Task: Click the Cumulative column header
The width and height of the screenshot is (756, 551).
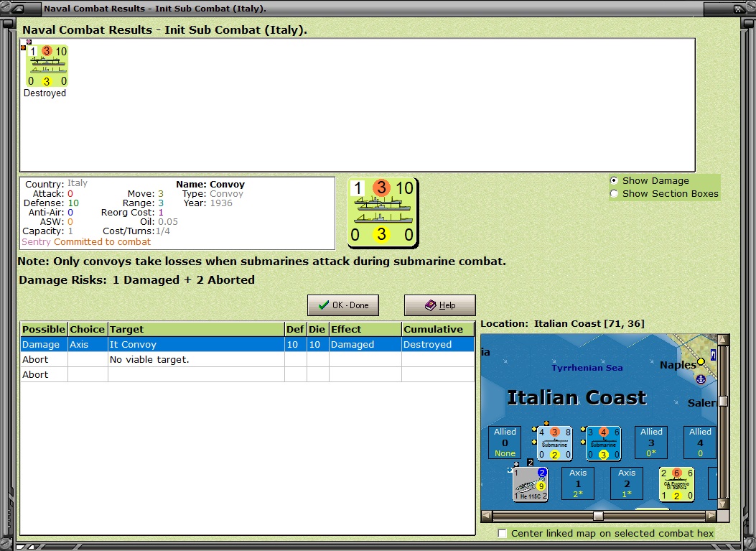Action: pyautogui.click(x=438, y=329)
